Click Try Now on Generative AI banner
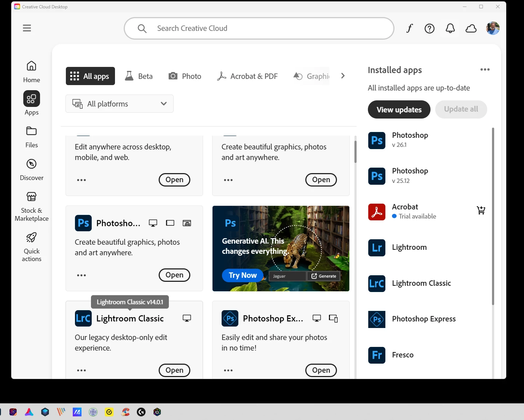The image size is (524, 420). pos(243,275)
